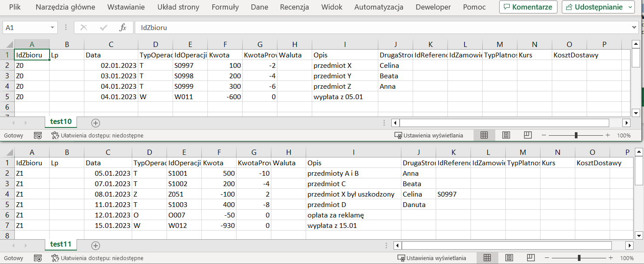Image resolution: width=644 pixels, height=264 pixels.
Task: Click cell containing -930
Action: 219,225
